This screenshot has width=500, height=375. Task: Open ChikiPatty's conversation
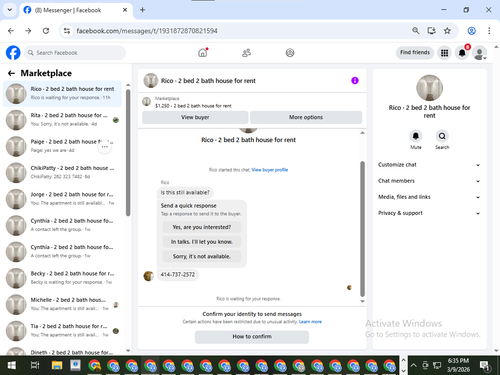coord(62,172)
